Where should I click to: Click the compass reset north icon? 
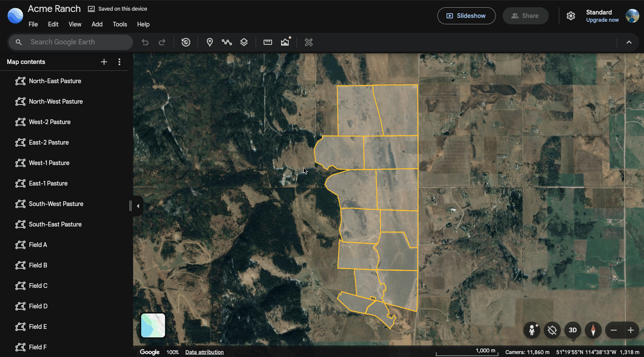(593, 330)
